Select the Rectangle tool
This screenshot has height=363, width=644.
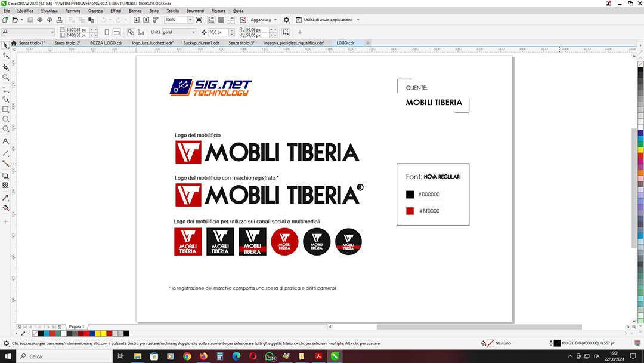pos(5,109)
